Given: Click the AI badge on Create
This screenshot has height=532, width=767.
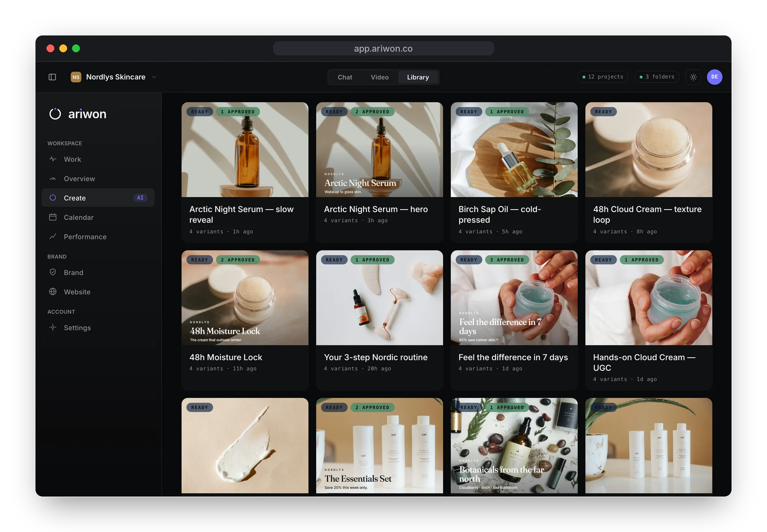Looking at the screenshot, I should (140, 198).
